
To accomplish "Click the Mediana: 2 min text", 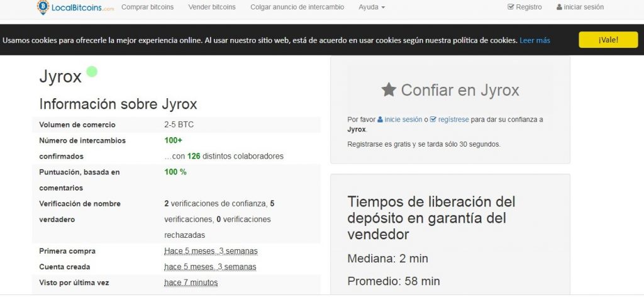I will (x=387, y=259).
